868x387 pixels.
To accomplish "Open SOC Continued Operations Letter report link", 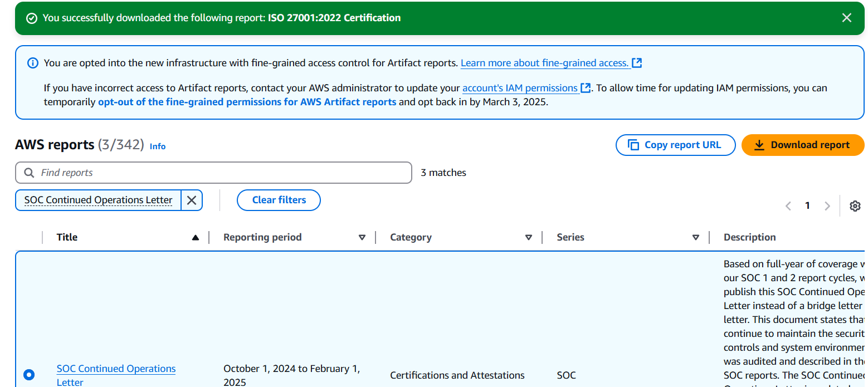I will pos(116,375).
